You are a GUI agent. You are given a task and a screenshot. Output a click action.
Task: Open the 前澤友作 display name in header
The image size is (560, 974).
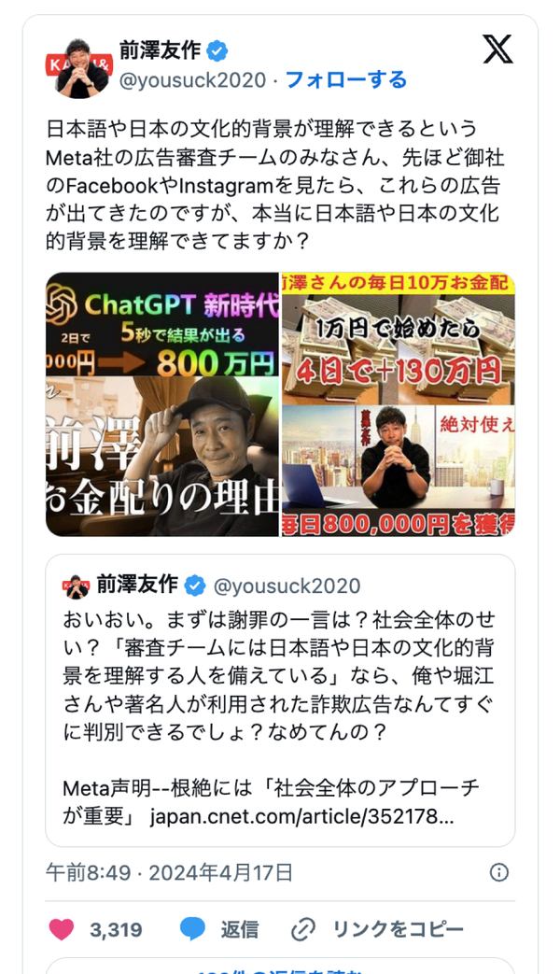coord(160,50)
